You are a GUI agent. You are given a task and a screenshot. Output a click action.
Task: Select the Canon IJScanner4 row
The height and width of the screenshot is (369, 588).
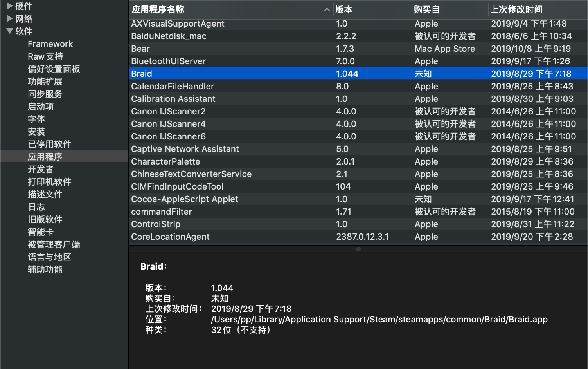[358, 124]
